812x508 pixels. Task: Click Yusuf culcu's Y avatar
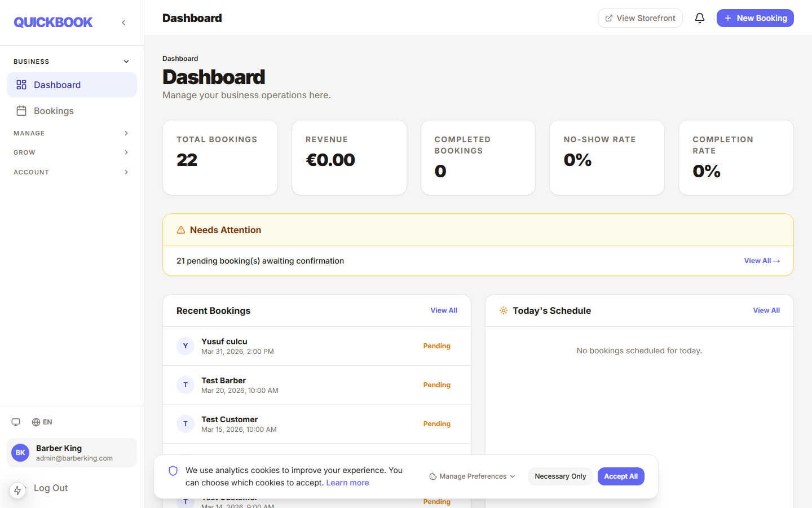[x=186, y=346]
